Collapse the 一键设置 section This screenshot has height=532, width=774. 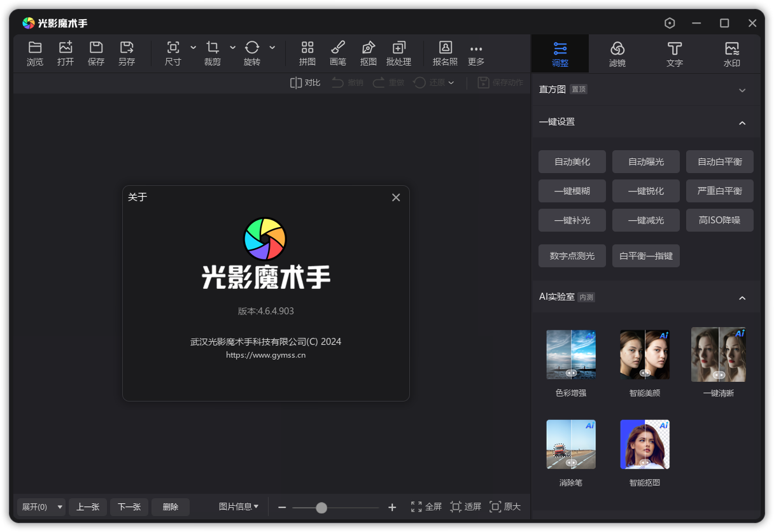pos(742,122)
